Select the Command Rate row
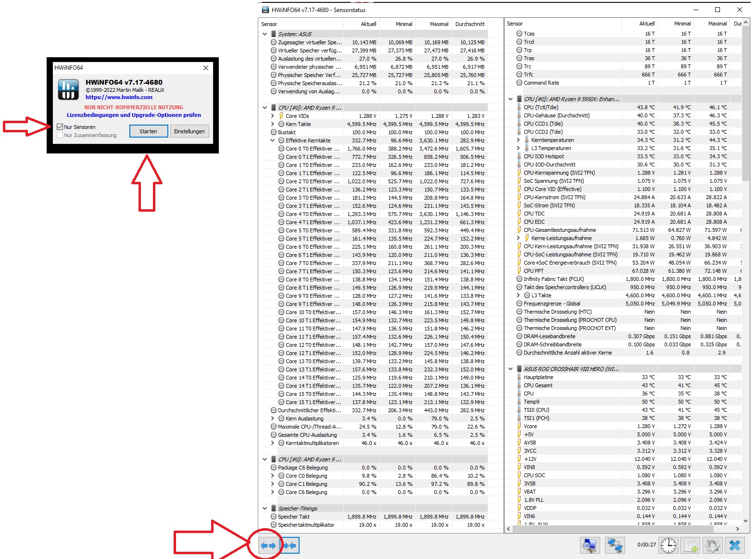This screenshot has height=559, width=756. tap(623, 83)
